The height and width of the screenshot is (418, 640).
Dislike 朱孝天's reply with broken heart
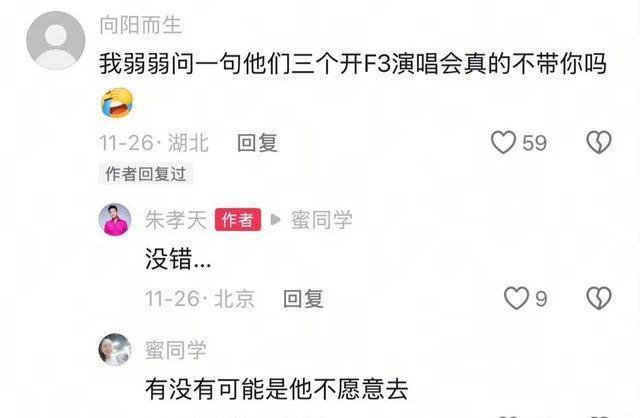pos(599,298)
